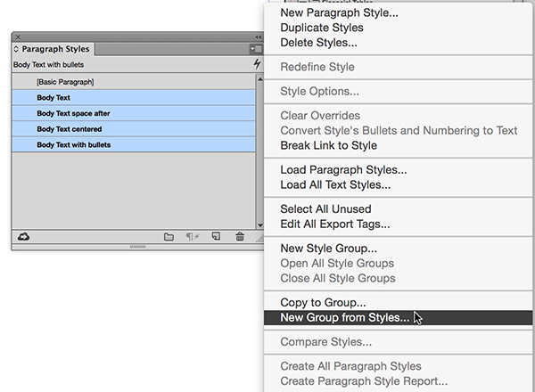Click the Quick Apply lightning bolt icon
This screenshot has width=535, height=392.
[257, 64]
